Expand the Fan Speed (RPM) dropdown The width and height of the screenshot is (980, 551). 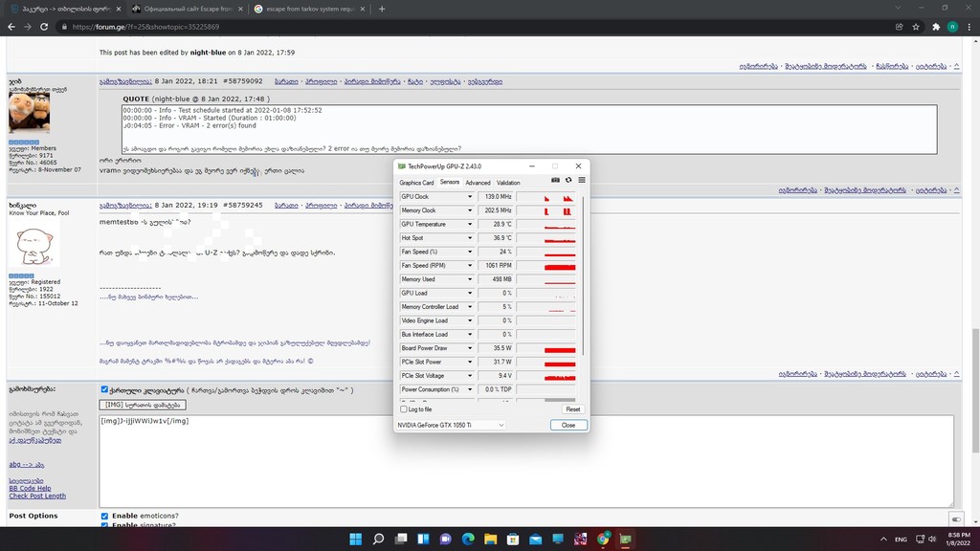(469, 266)
